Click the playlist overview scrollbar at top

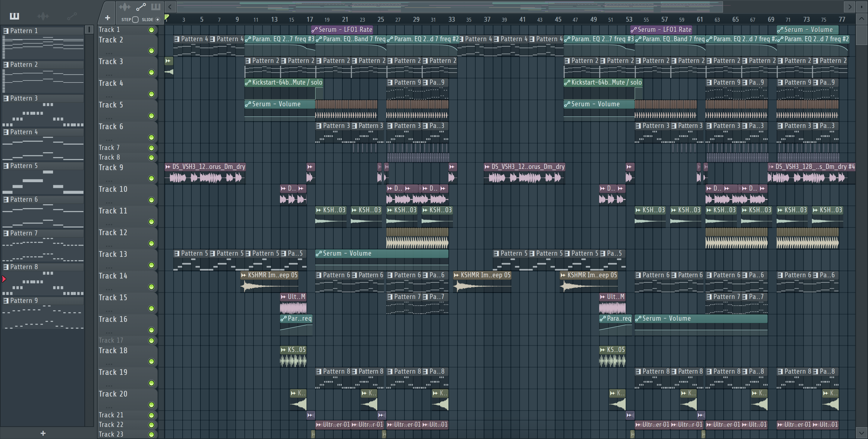(x=449, y=7)
